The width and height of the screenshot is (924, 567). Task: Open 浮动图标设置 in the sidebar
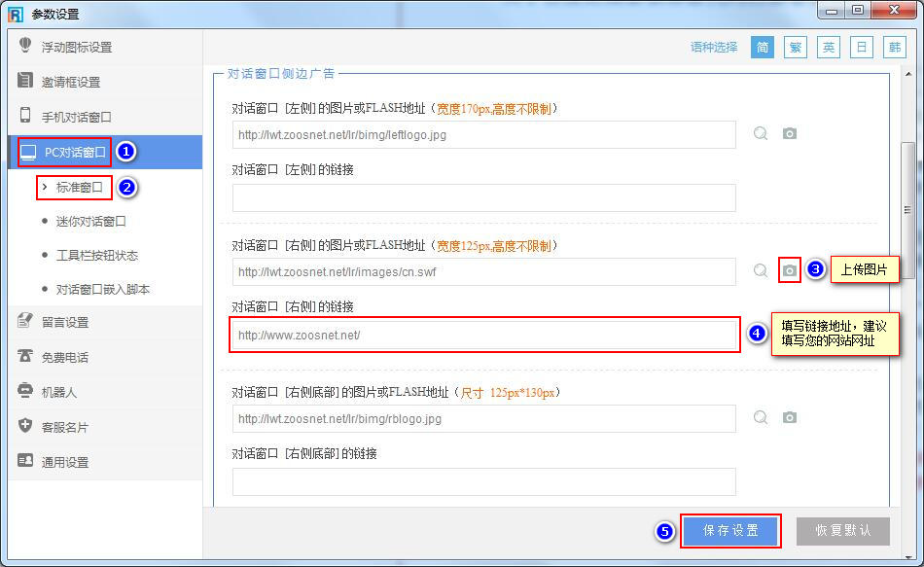pyautogui.click(x=105, y=47)
